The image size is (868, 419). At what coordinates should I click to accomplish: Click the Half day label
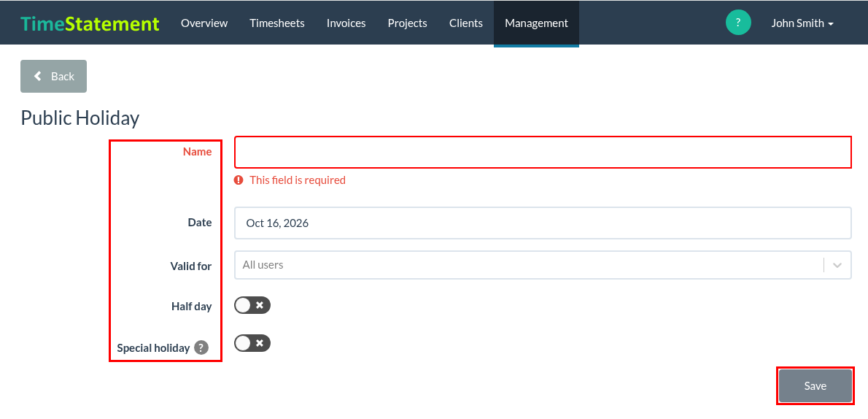[192, 306]
